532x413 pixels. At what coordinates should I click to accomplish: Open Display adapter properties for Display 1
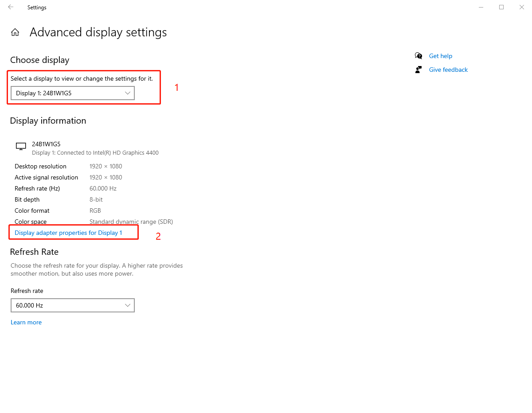[68, 233]
